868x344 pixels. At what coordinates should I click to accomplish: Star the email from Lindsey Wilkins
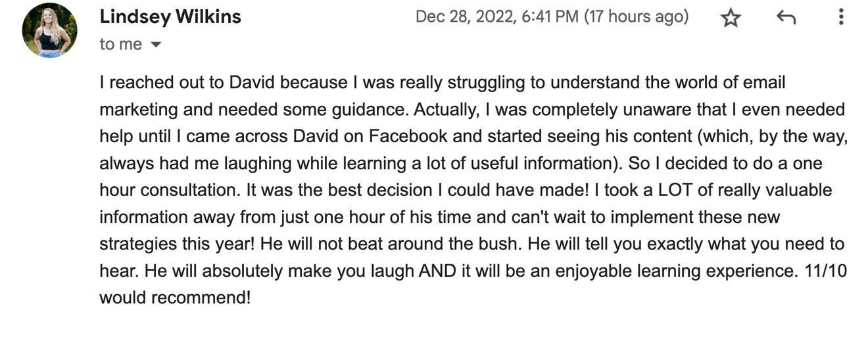point(731,18)
